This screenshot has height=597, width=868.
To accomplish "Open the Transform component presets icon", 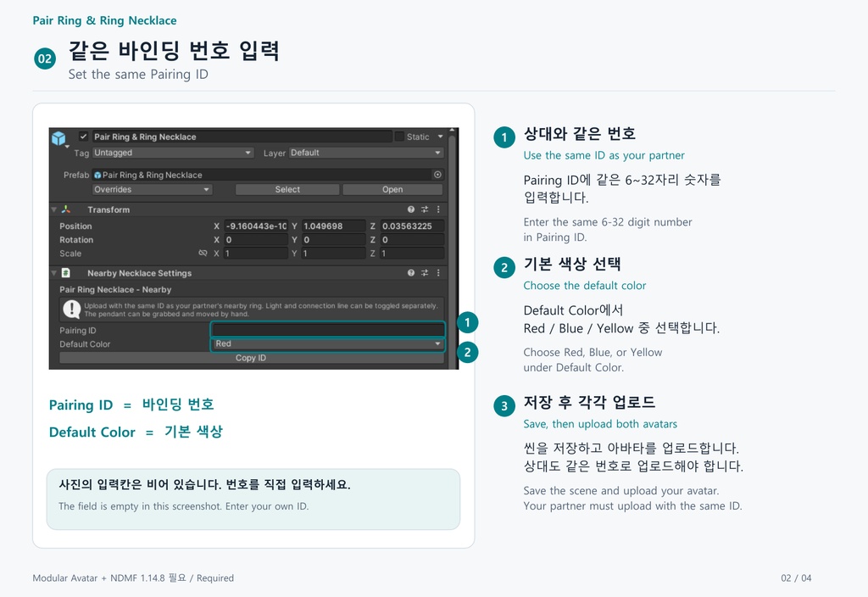I will click(x=425, y=209).
